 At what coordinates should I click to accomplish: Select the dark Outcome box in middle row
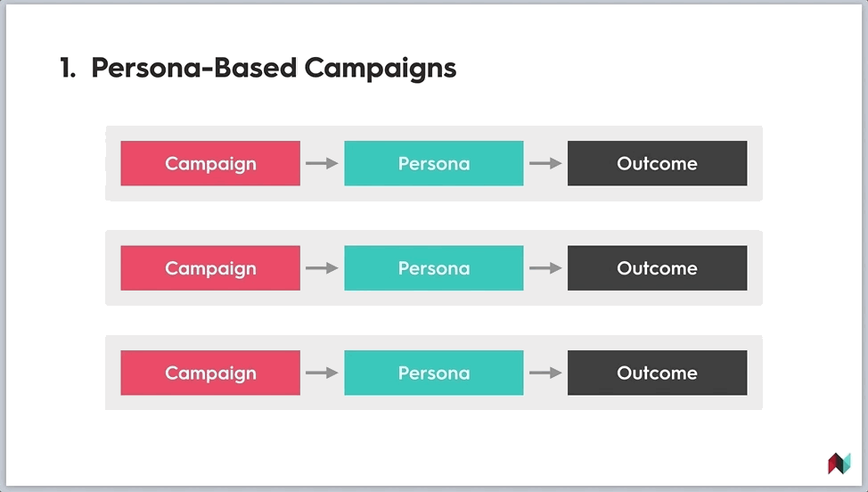click(657, 268)
